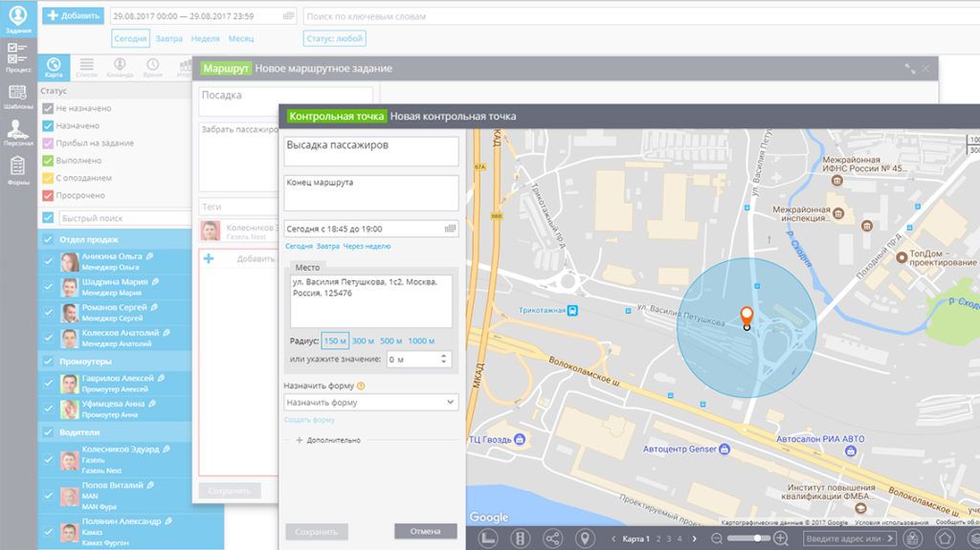Open the Формы sidebar icon
The width and height of the screenshot is (980, 550).
[x=17, y=170]
